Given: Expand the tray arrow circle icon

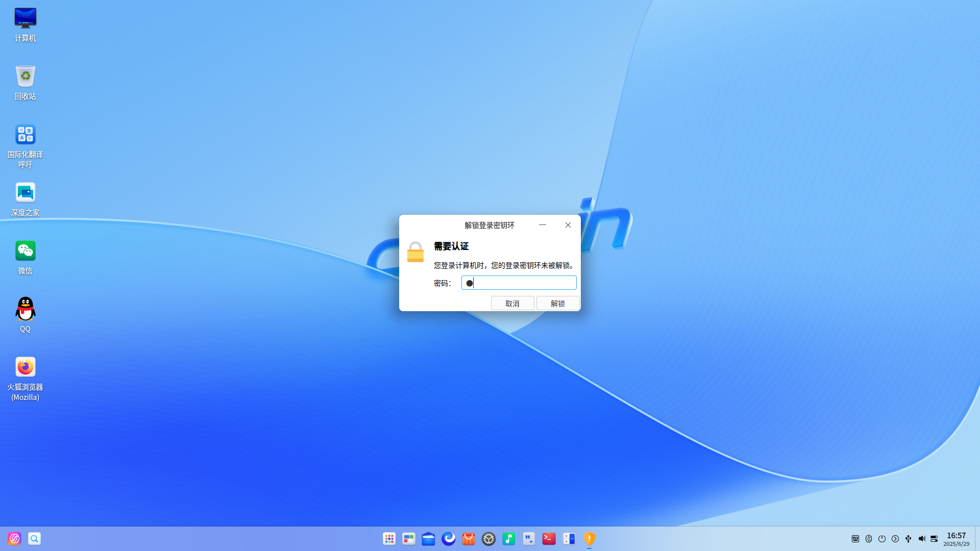Looking at the screenshot, I should point(895,539).
